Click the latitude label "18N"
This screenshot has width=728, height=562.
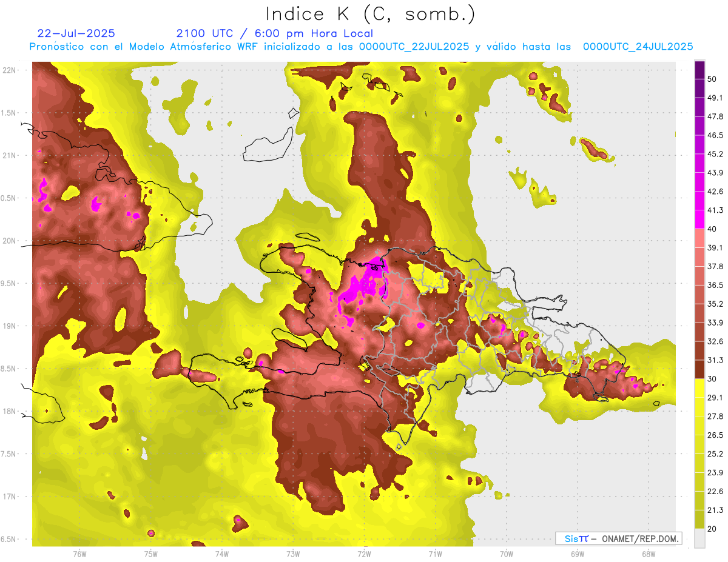(10, 412)
